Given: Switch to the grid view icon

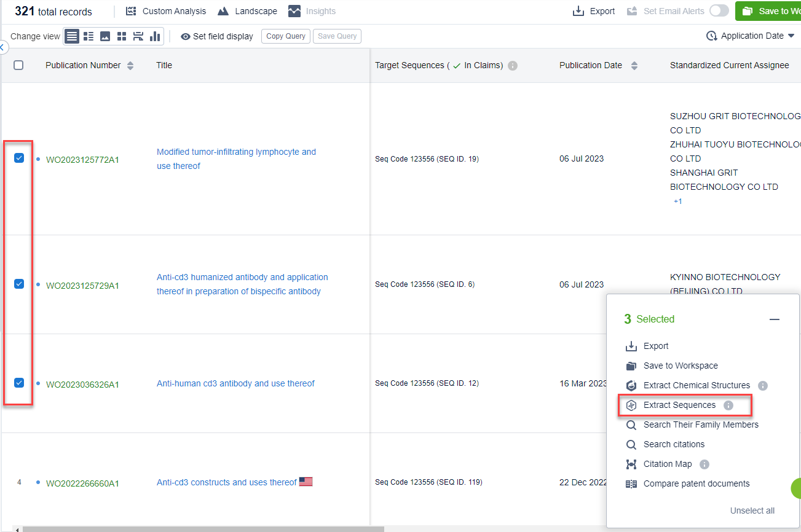Looking at the screenshot, I should tap(122, 36).
